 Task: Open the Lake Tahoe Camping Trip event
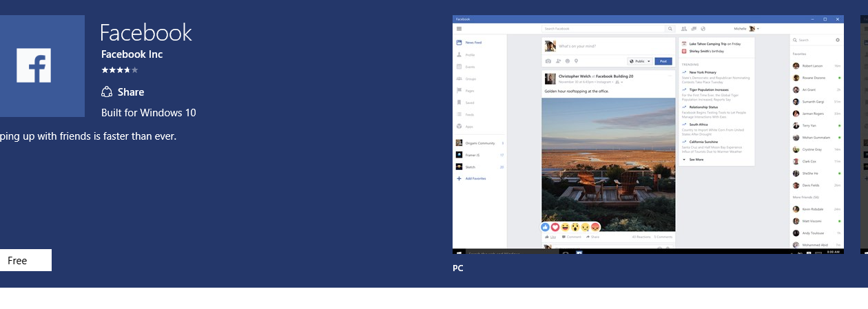point(714,43)
